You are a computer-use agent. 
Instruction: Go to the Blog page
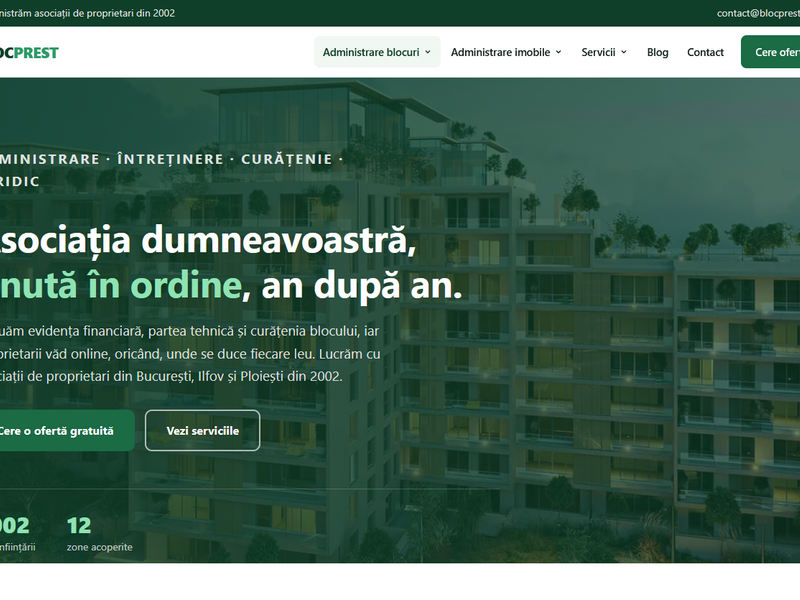coord(658,52)
